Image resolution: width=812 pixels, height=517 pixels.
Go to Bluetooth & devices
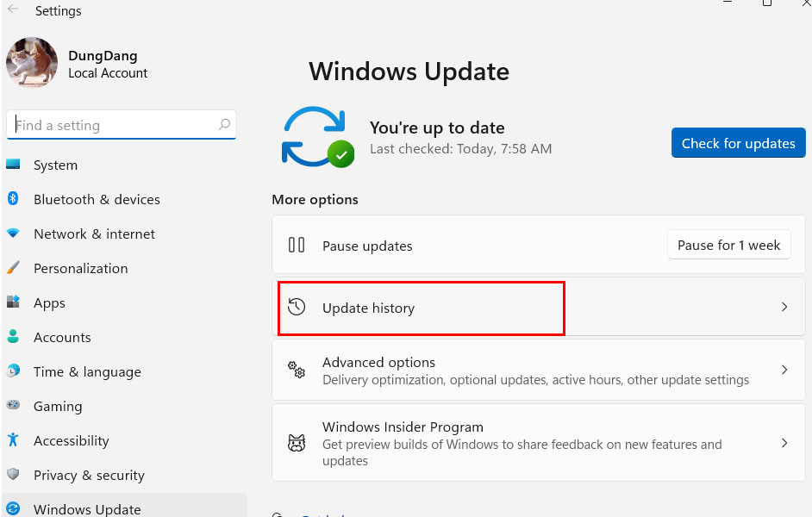click(x=97, y=199)
